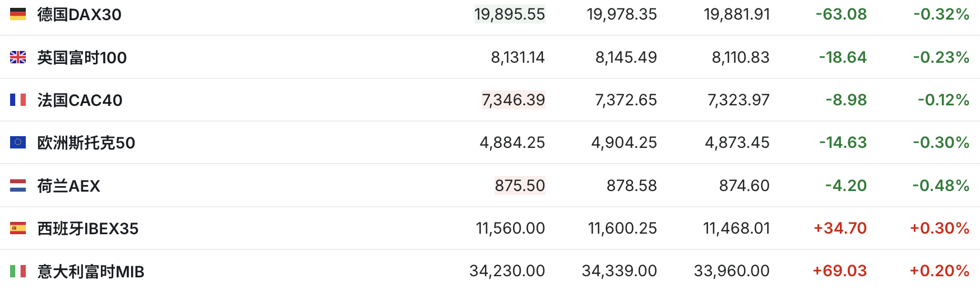Select the highlighted 19,895.55 price cell
The width and height of the screenshot is (980, 288).
coord(510,14)
